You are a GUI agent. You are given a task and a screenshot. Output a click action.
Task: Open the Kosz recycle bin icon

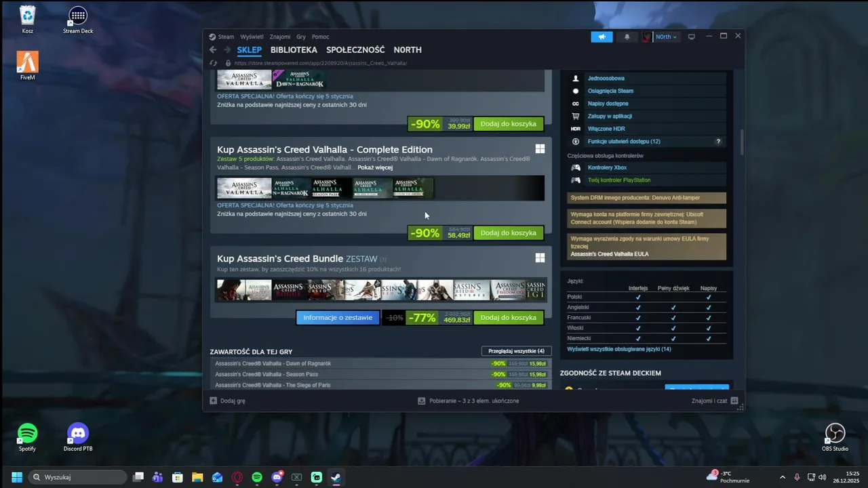[x=27, y=20]
